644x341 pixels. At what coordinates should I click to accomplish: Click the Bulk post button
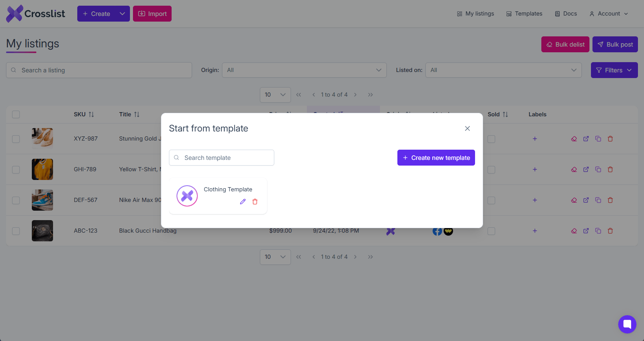[615, 44]
